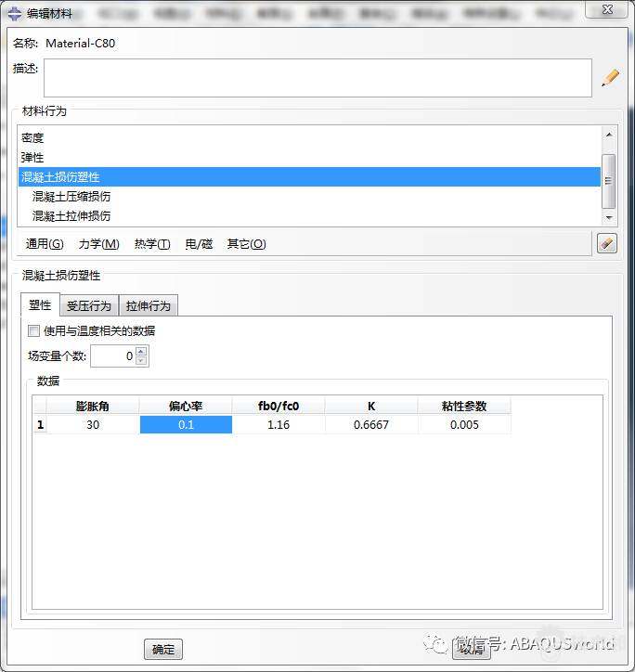This screenshot has height=672, width=635.
Task: Close the Edit Material dialog
Action: tap(607, 10)
